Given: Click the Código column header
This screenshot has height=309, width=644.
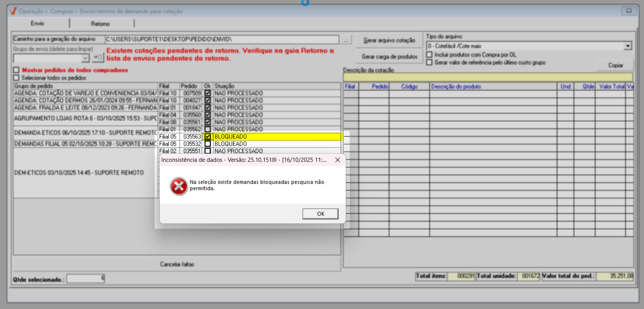Looking at the screenshot, I should tap(409, 87).
